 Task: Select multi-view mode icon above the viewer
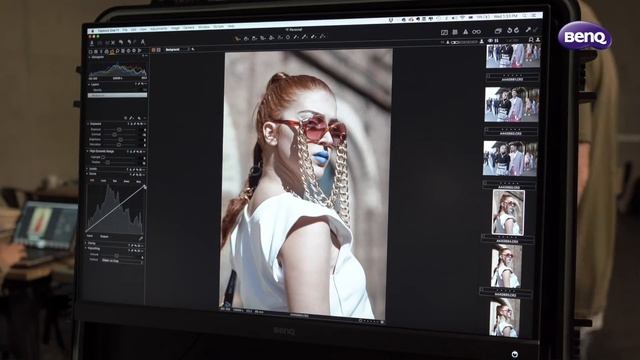(x=158, y=50)
